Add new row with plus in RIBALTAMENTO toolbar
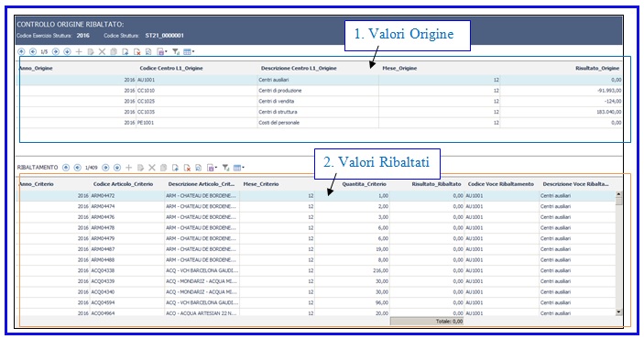644x339 pixels. click(128, 168)
